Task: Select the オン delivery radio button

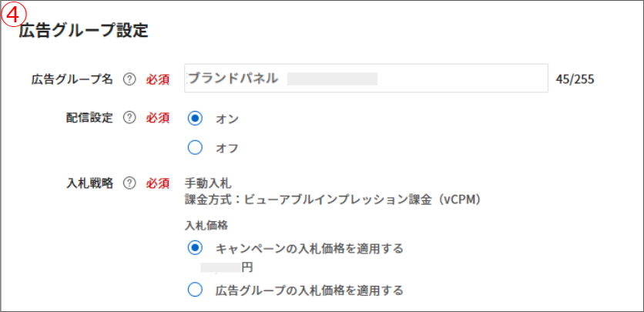Action: [195, 119]
